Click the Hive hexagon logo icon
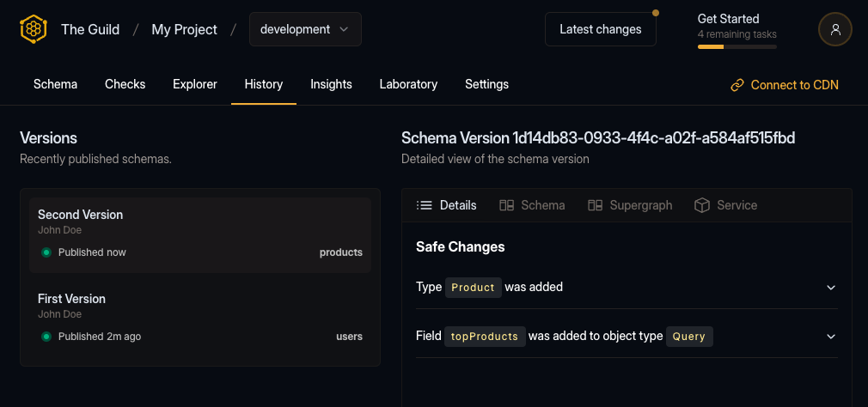This screenshot has width=868, height=407. [33, 29]
